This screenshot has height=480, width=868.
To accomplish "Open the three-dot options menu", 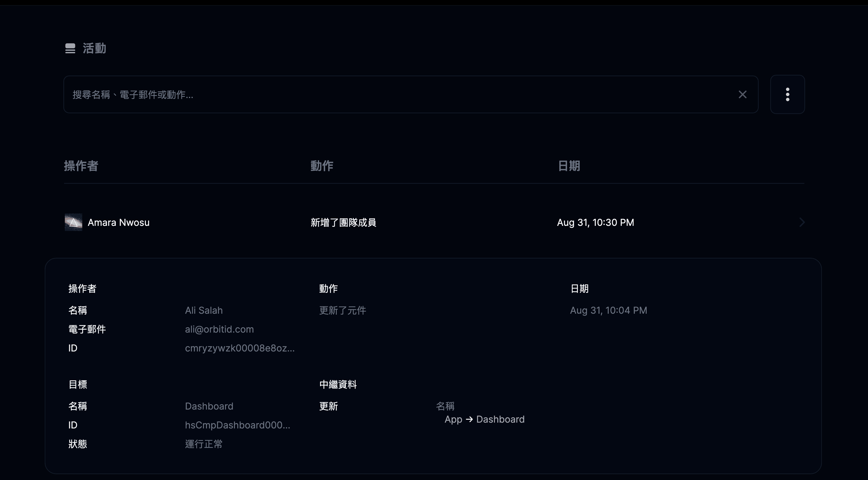I will (x=787, y=94).
